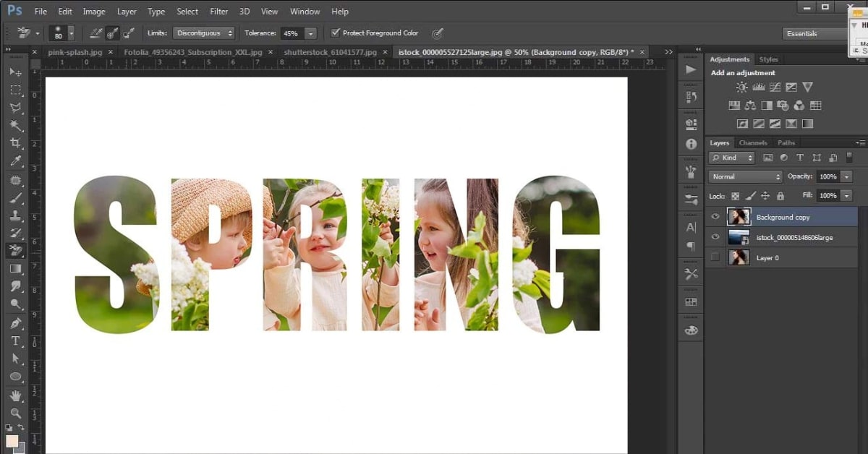Screen dimensions: 868x454
Task: Open the tool preset picker arrow
Action: (38, 33)
